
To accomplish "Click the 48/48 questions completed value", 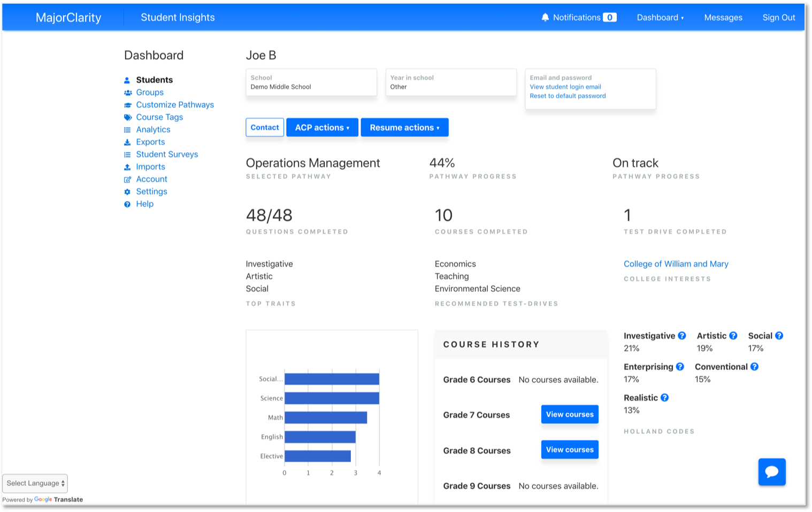I will point(269,215).
